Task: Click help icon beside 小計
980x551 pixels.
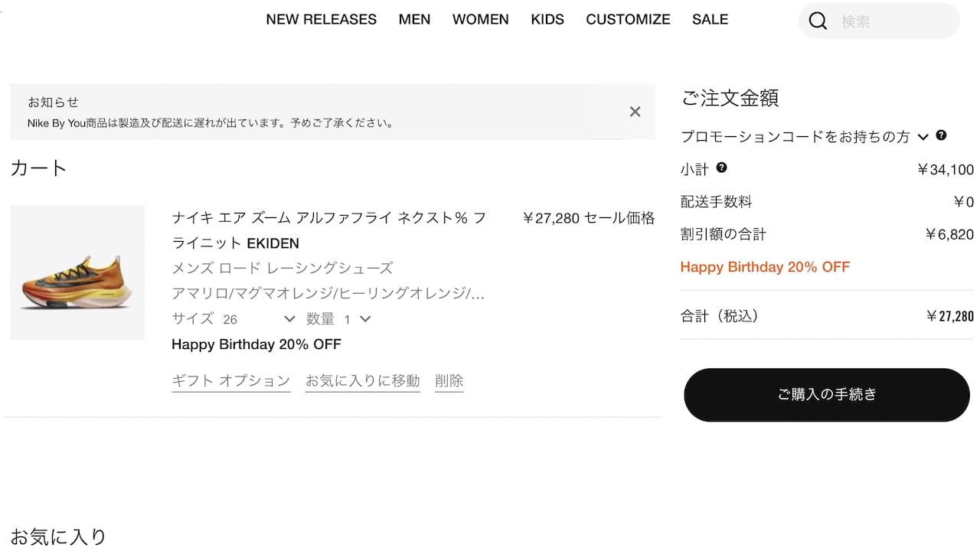Action: pos(721,168)
